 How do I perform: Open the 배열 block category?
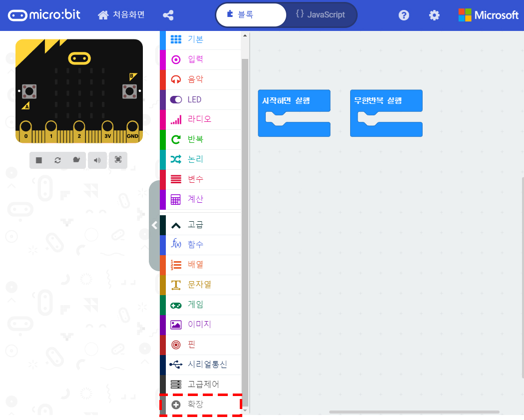(200, 265)
